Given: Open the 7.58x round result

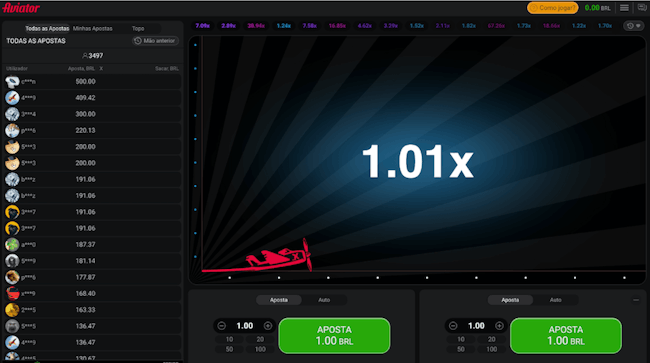Looking at the screenshot, I should pos(310,26).
